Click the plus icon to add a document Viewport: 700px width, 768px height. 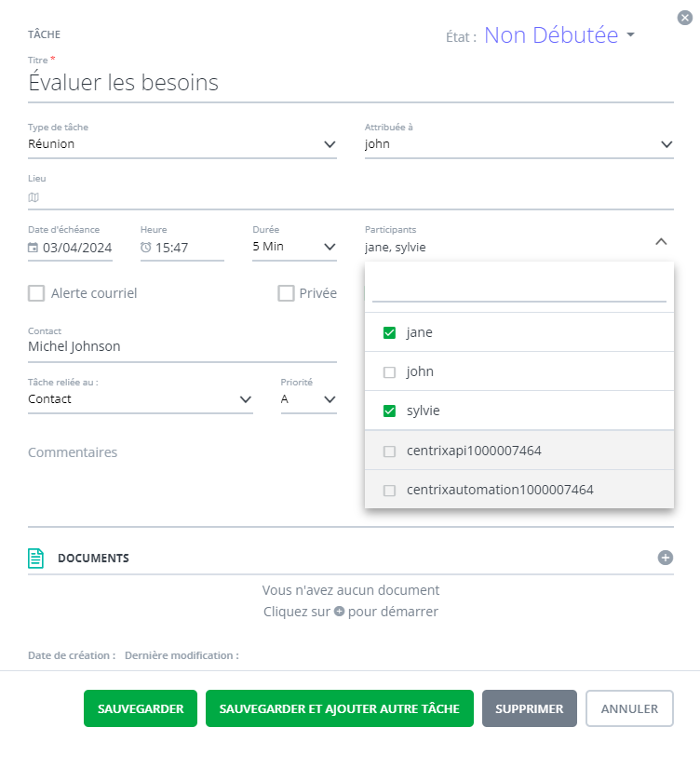666,557
